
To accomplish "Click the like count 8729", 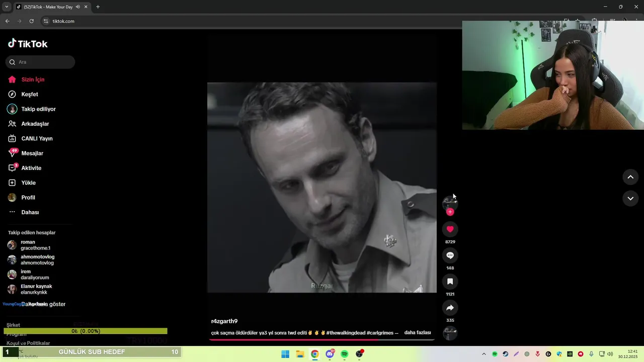I will pyautogui.click(x=450, y=242).
